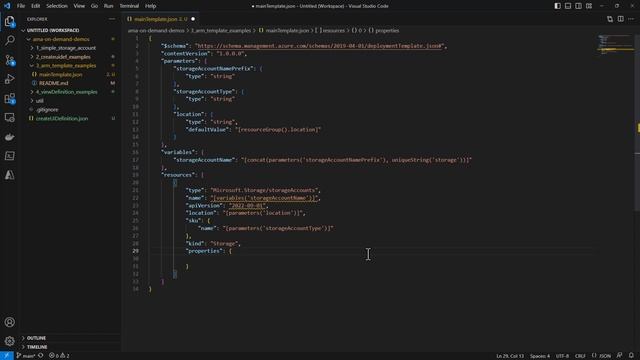
Task: Toggle the primary side bar layout button
Action: pyautogui.click(x=558, y=6)
